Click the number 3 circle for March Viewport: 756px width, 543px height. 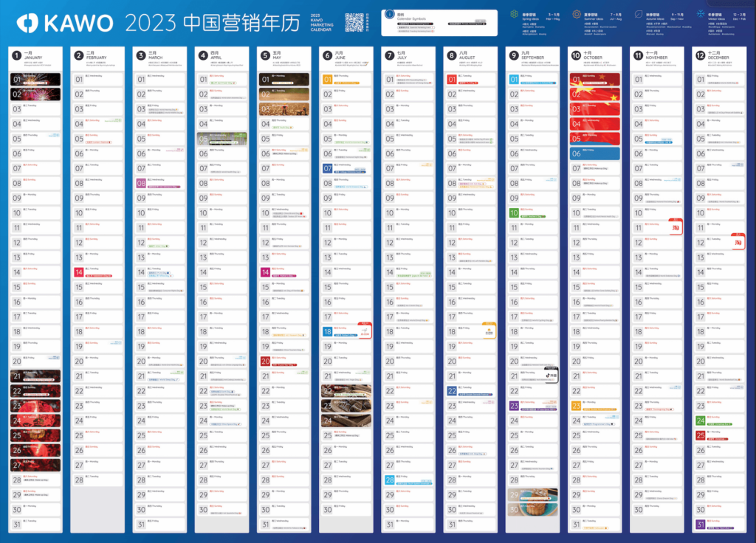click(141, 56)
